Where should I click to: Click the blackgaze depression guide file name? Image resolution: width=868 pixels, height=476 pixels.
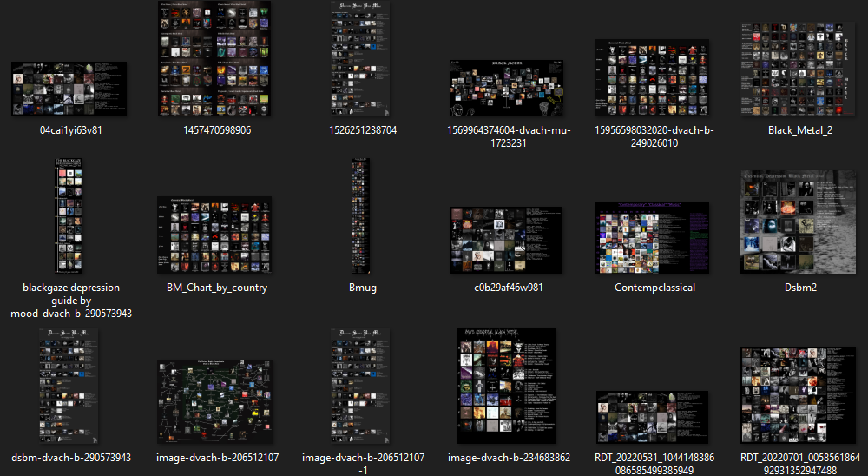click(x=71, y=301)
